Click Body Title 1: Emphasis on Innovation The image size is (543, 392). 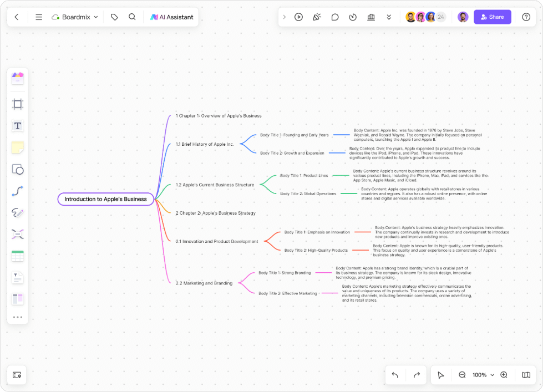point(317,232)
